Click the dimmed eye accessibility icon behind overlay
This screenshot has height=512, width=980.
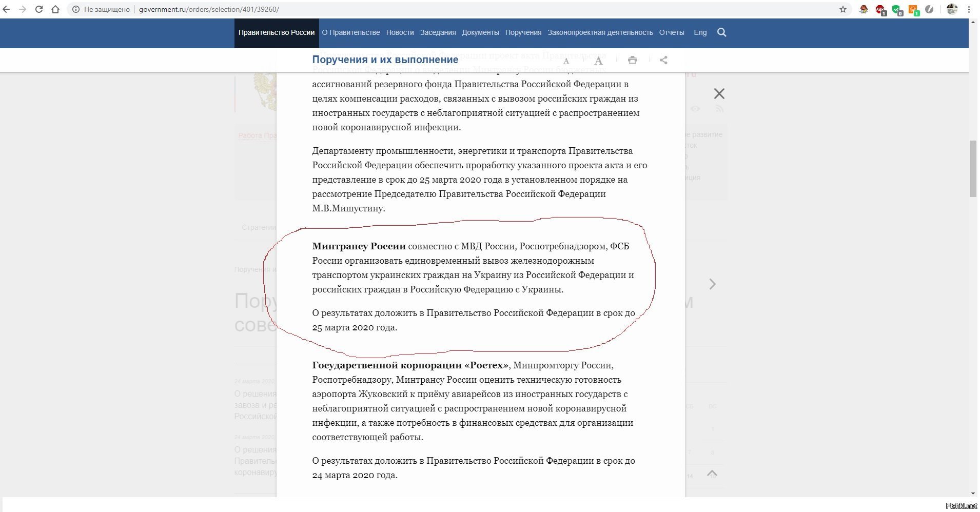pyautogui.click(x=695, y=109)
